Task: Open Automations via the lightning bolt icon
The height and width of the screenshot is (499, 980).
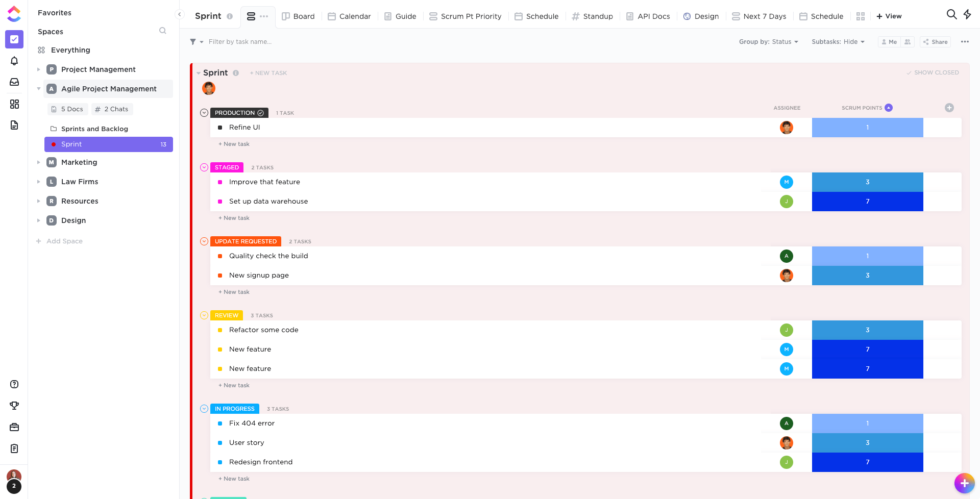Action: pos(968,15)
